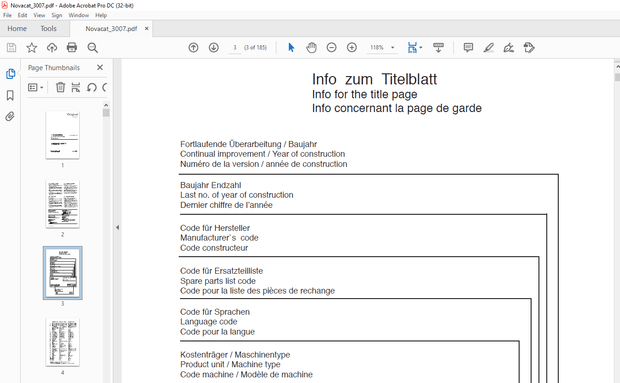Viewport: 620px width, 383px height.
Task: Switch to the Tools tab
Action: coord(49,28)
